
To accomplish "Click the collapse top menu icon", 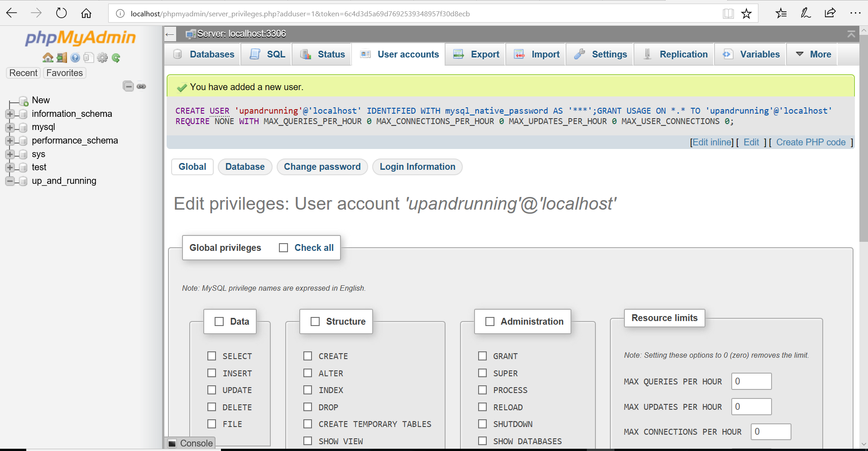I will [x=851, y=34].
